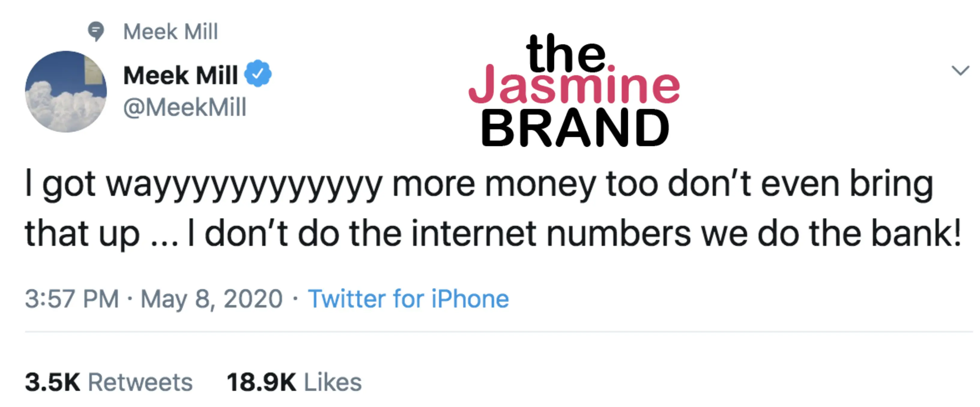Click the word Retweets
This screenshot has height=407, width=980.
[x=141, y=382]
